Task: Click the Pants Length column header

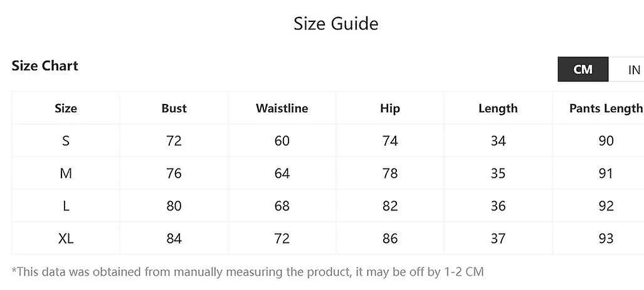Action: tap(606, 109)
